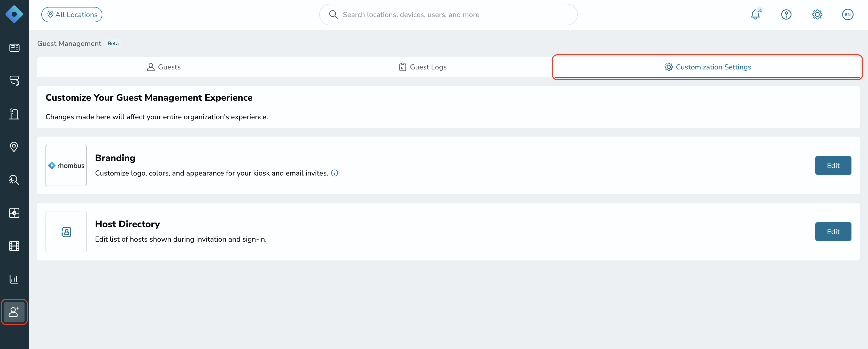Click the Beta badge label

[113, 43]
